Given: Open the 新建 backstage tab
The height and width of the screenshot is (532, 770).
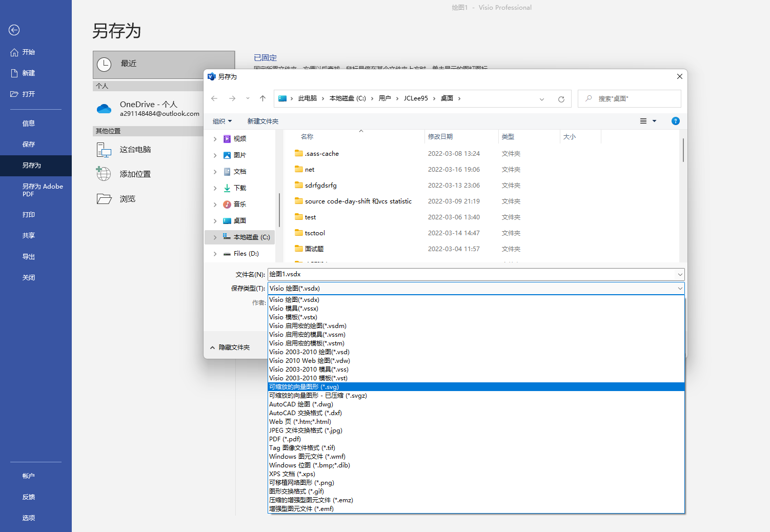Looking at the screenshot, I should click(36, 73).
